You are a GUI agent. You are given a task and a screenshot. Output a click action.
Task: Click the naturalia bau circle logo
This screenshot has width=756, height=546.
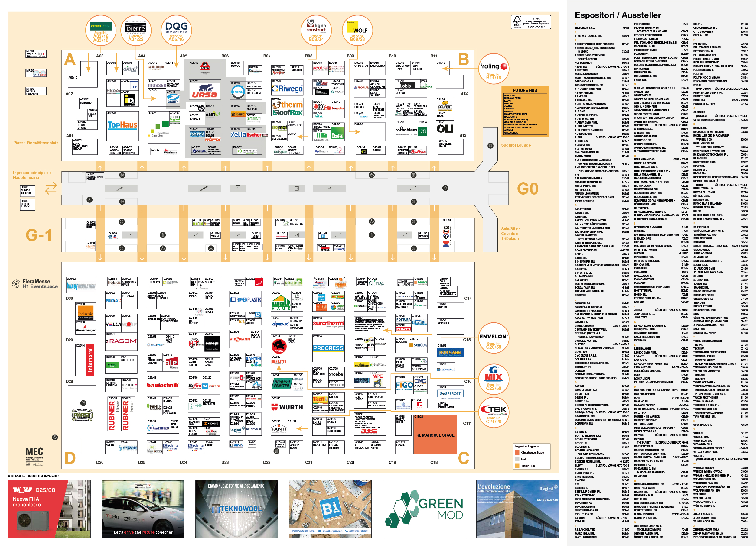tap(101, 30)
